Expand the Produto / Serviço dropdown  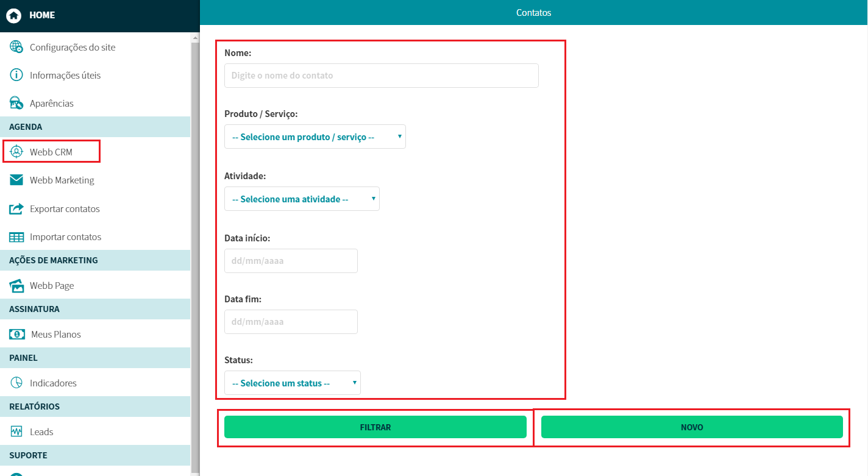tap(315, 137)
